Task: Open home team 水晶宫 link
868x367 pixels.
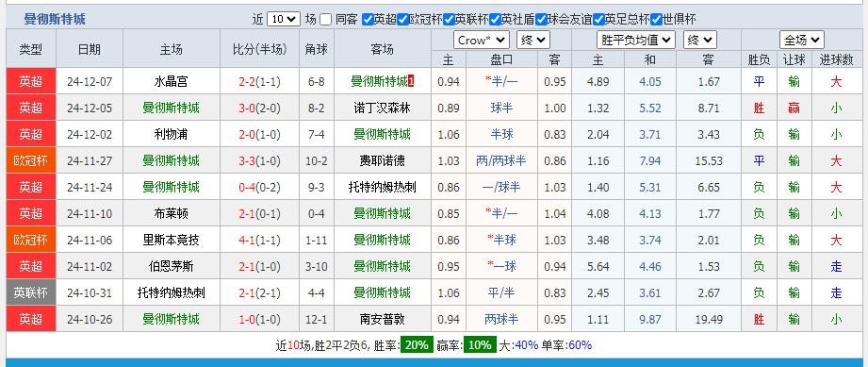Action: tap(171, 82)
